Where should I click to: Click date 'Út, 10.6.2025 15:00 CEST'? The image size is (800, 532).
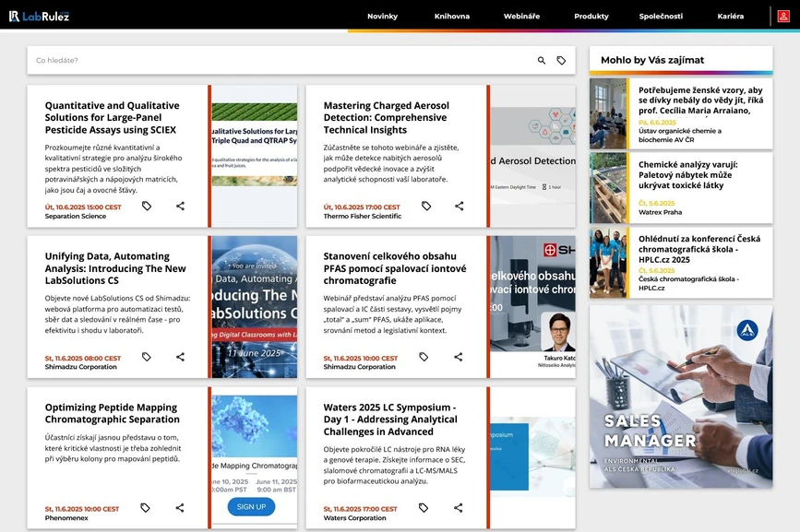(83, 207)
